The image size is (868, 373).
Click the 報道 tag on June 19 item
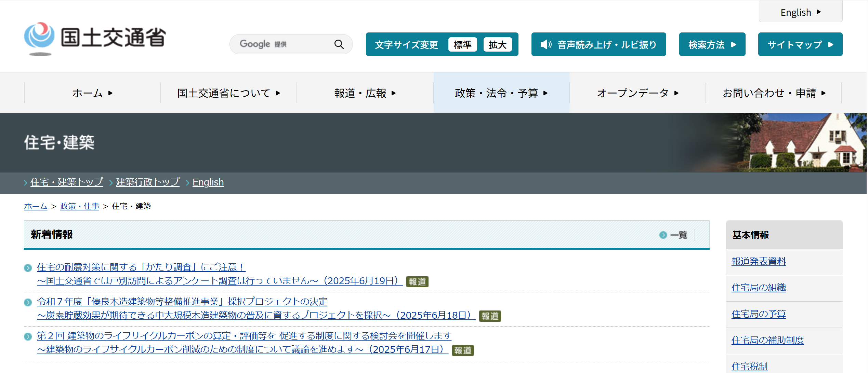coord(417,282)
